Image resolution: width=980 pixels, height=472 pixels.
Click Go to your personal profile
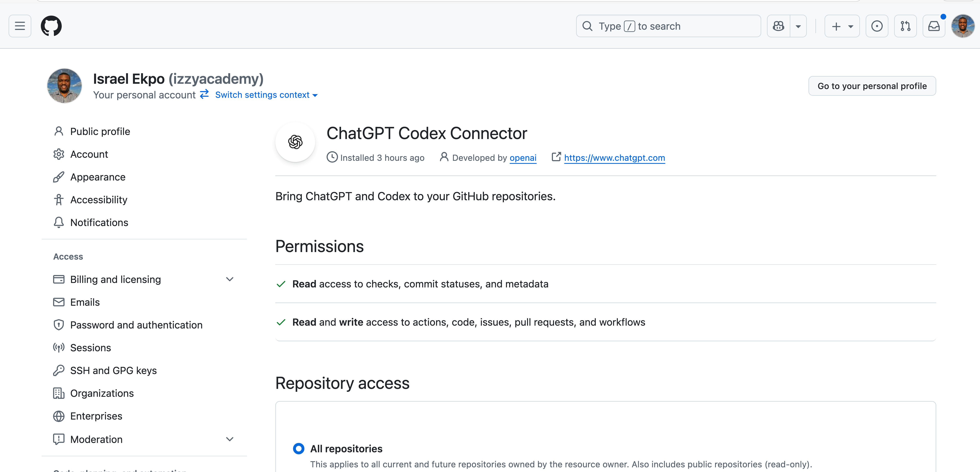(872, 86)
